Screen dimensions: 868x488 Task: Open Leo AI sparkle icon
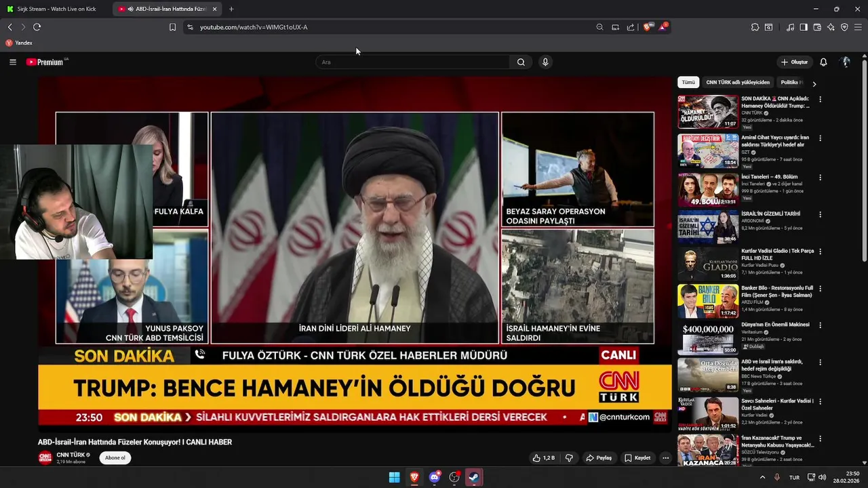831,27
